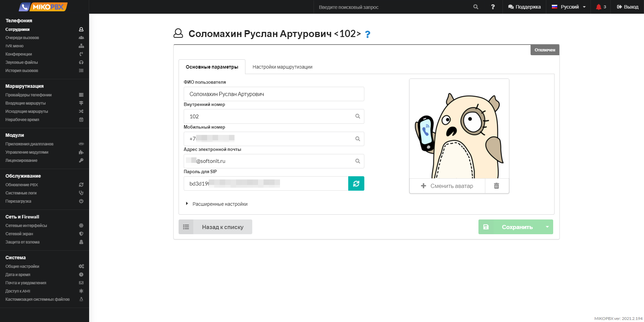The image size is (644, 322).
Task: Click the question mark icon in the top bar
Action: (x=493, y=7)
